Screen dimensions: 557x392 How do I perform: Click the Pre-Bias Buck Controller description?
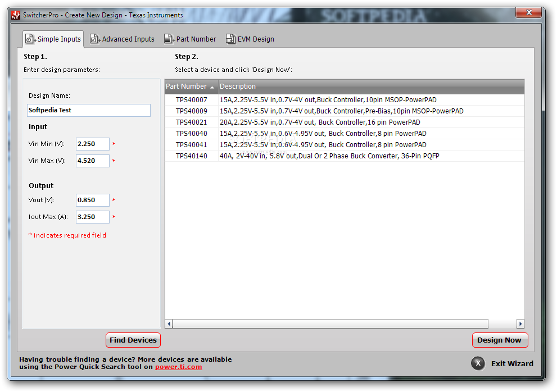click(341, 111)
